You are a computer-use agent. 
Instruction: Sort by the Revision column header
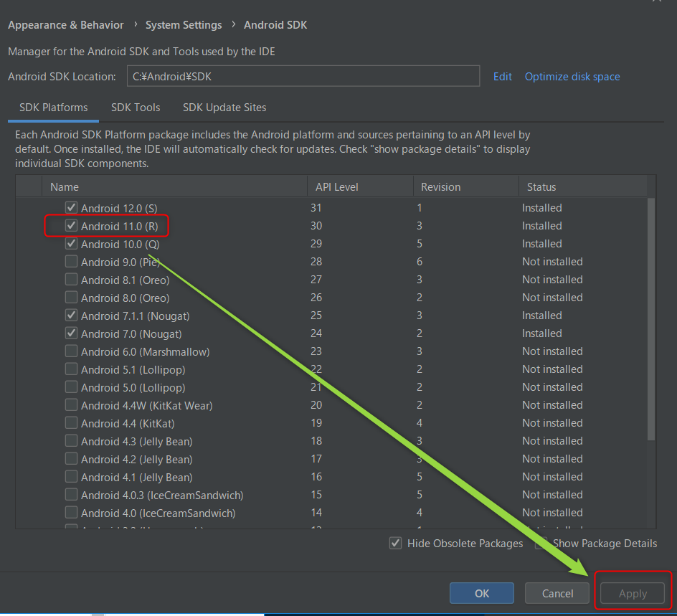click(466, 187)
